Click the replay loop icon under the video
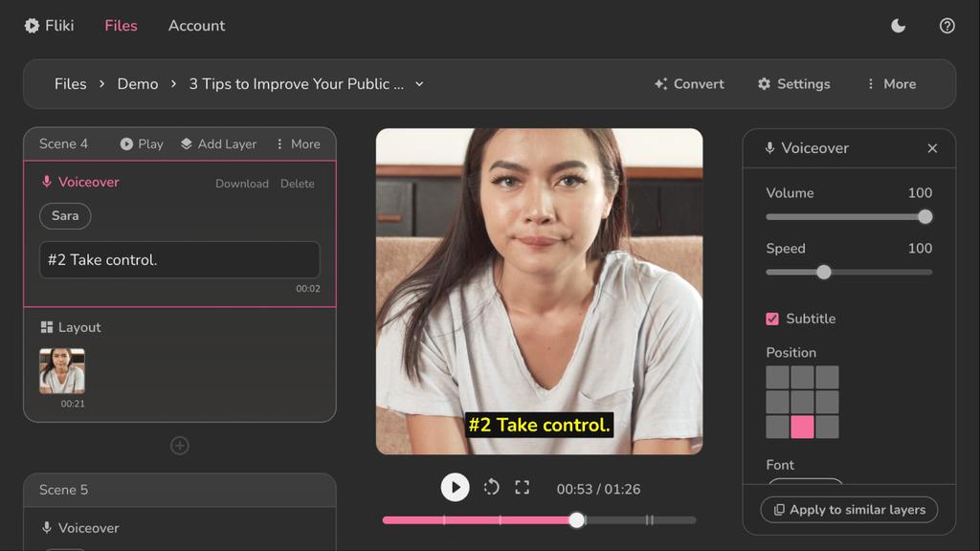 (x=491, y=488)
